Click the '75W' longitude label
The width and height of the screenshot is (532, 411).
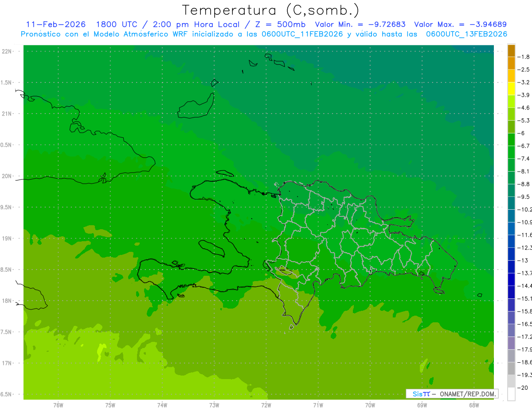(110, 405)
